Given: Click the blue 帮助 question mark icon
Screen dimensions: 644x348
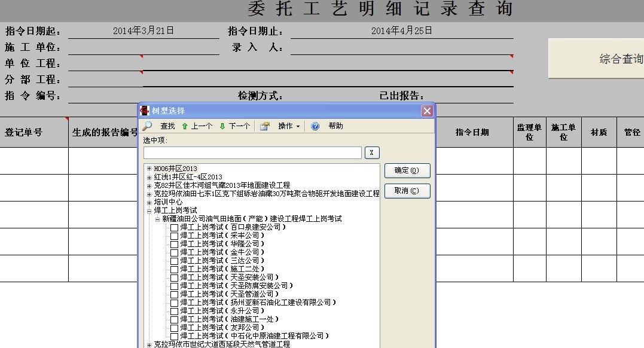Looking at the screenshot, I should click(x=315, y=126).
